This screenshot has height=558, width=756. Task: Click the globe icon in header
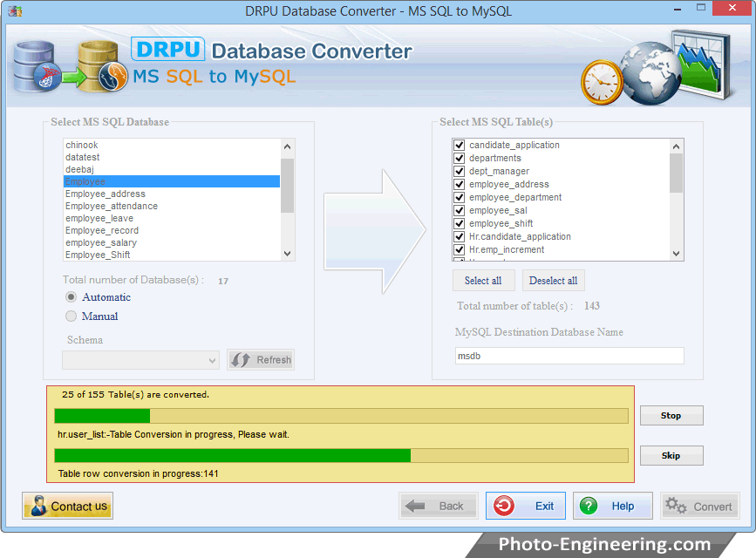650,73
